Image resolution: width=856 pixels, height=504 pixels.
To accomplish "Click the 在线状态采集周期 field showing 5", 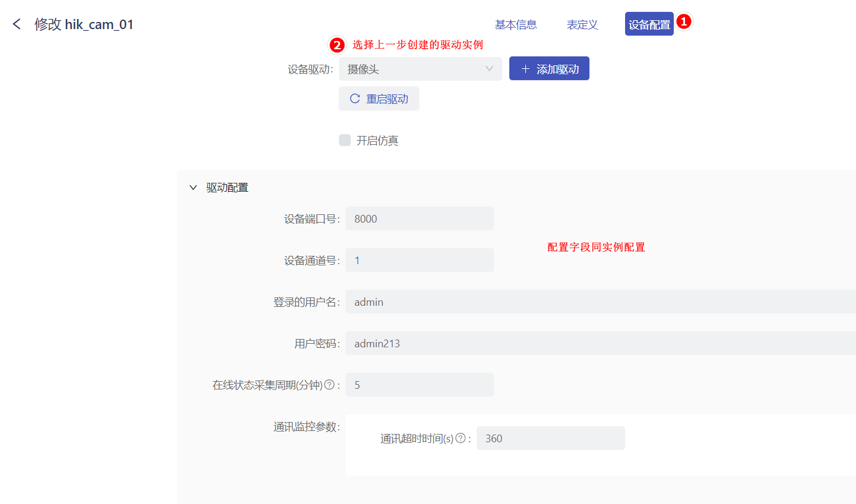I will (420, 385).
